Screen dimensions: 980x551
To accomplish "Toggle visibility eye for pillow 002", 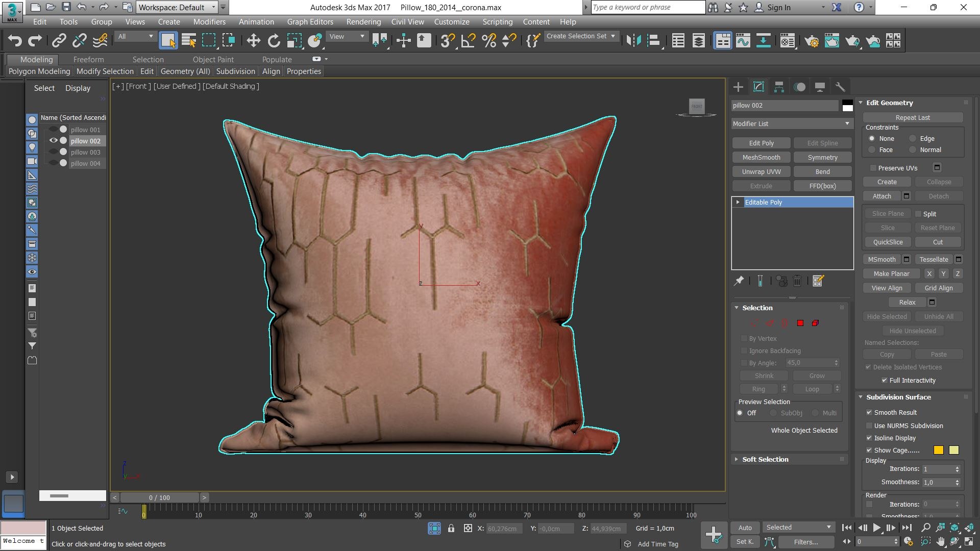I will point(53,140).
